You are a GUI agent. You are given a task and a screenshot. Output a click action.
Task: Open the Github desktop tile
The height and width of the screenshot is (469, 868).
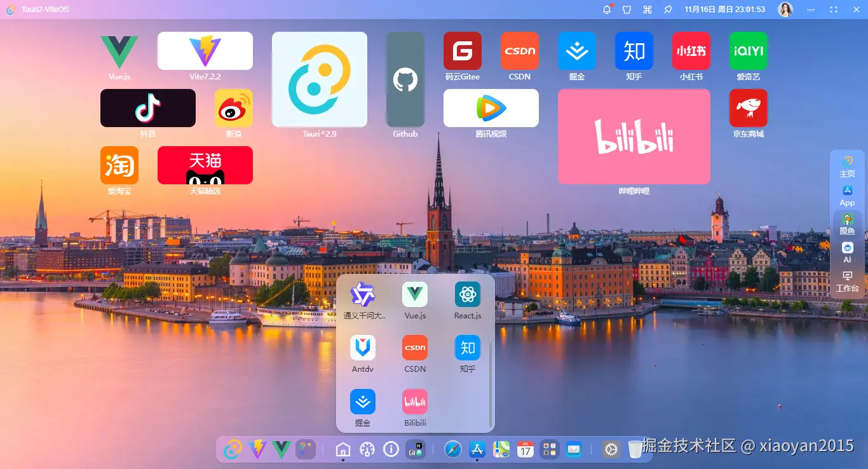pyautogui.click(x=405, y=79)
